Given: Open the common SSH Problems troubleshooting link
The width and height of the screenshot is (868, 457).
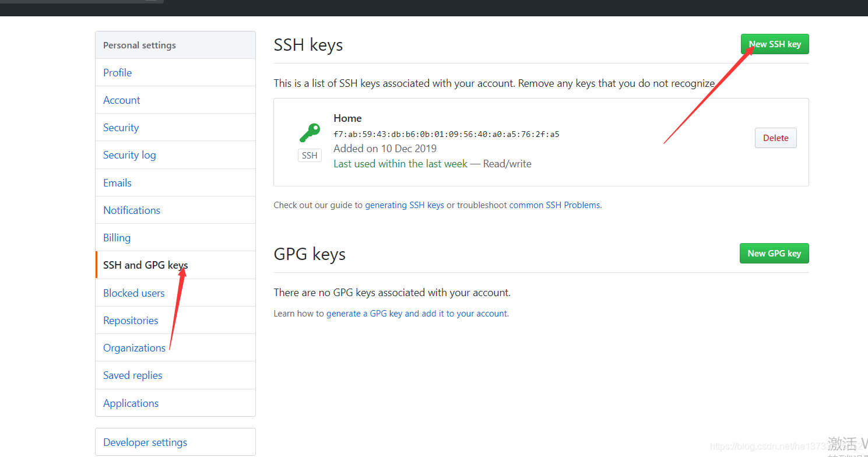Looking at the screenshot, I should pos(554,205).
